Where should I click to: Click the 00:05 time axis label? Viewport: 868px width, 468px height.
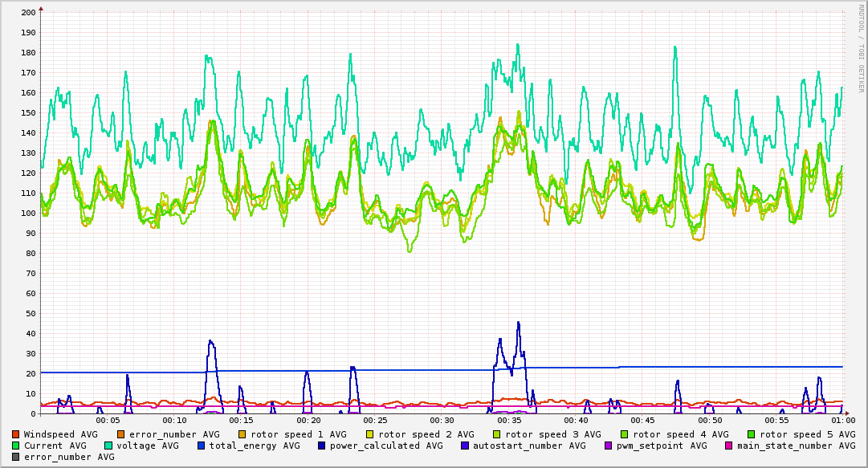pos(108,421)
